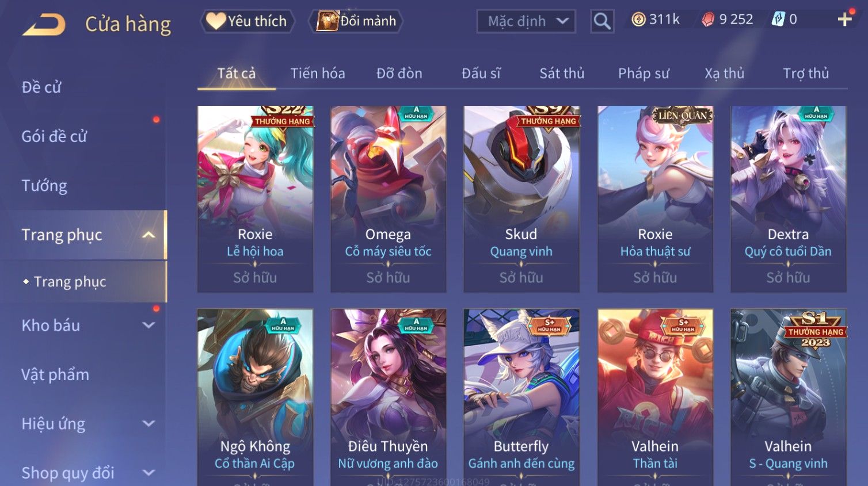The width and height of the screenshot is (868, 486).
Task: Select the Dextra Quý cô tuổi Dần skin
Action: tap(788, 199)
